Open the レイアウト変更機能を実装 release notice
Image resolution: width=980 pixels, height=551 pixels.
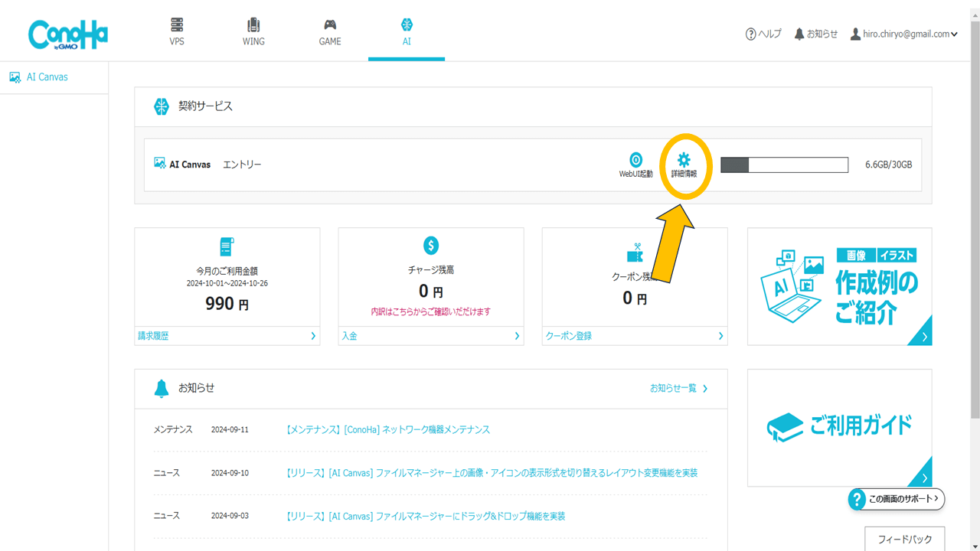tap(492, 473)
